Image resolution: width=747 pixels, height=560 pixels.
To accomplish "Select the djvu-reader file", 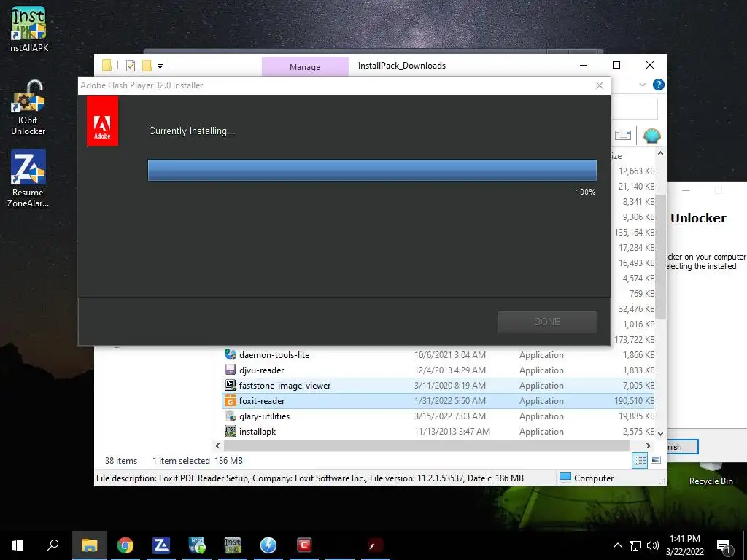I will point(261,370).
